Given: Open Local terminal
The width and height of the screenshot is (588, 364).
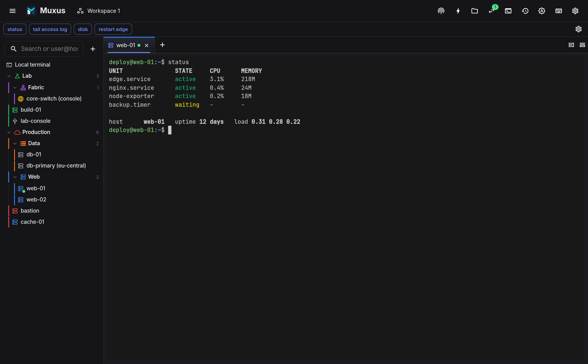Looking at the screenshot, I should coord(52,65).
